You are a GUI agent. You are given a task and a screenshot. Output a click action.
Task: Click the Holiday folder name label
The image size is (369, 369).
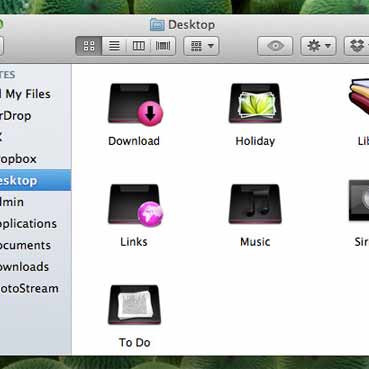click(x=255, y=141)
